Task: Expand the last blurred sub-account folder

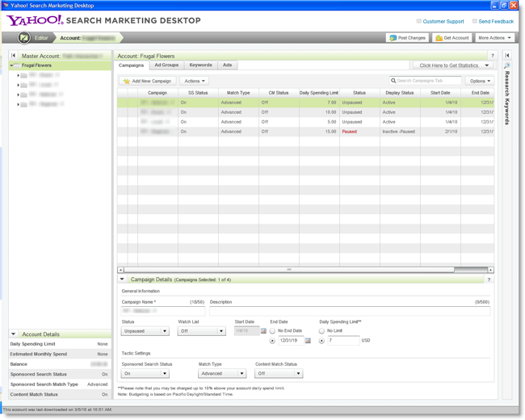Action: [18, 104]
